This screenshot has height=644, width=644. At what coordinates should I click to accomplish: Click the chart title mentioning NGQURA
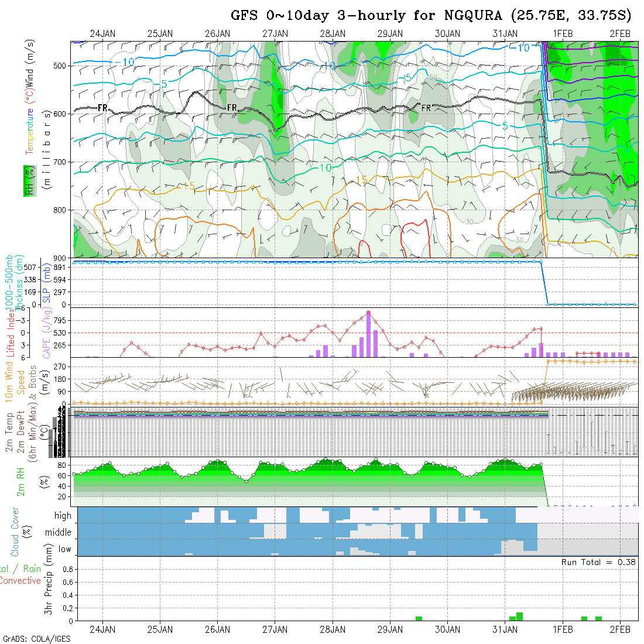coord(431,15)
